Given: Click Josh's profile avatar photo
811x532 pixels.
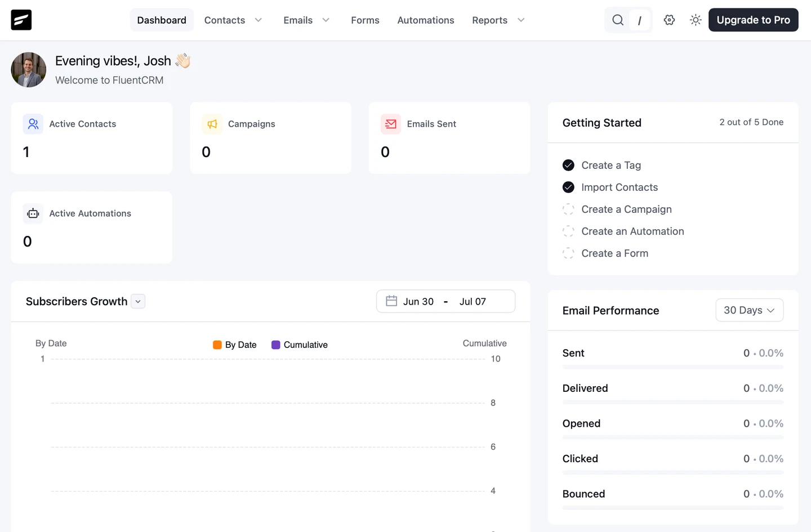Looking at the screenshot, I should click(29, 70).
